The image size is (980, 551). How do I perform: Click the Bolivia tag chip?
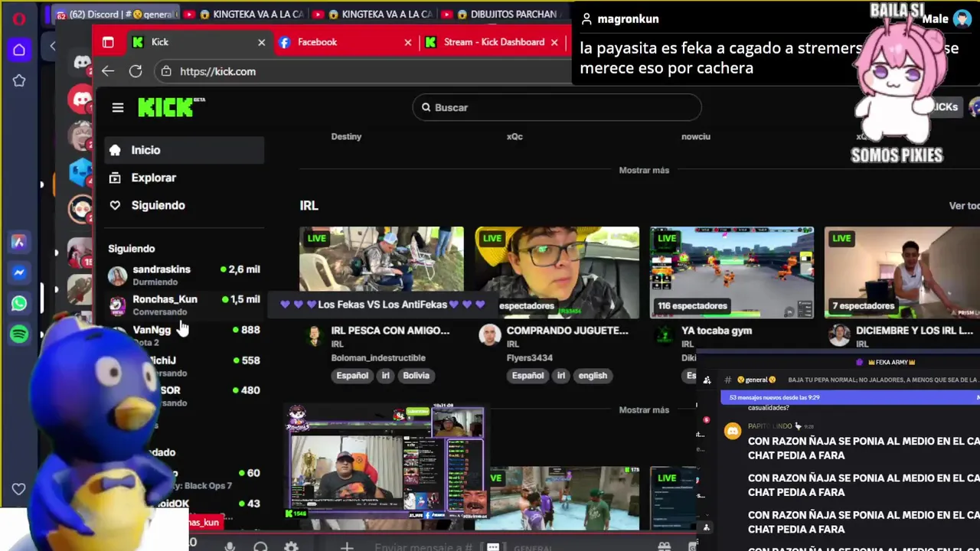pyautogui.click(x=416, y=376)
